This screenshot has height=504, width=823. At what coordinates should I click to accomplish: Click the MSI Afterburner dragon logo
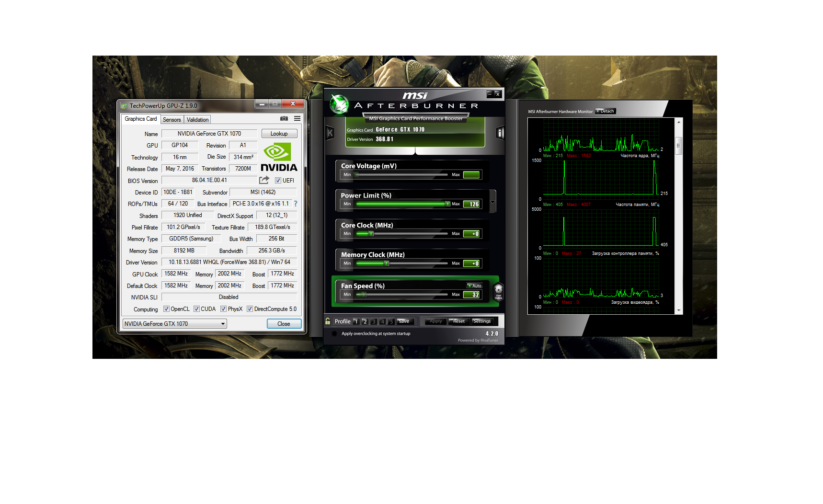click(339, 104)
